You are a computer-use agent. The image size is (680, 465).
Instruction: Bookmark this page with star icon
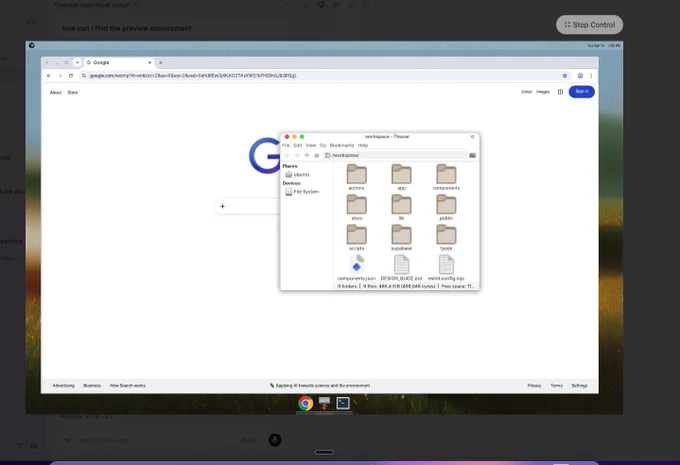pos(565,75)
